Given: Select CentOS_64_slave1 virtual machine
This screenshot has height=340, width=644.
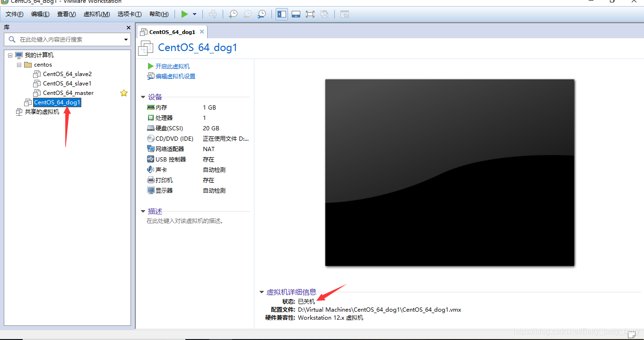Looking at the screenshot, I should click(x=67, y=84).
